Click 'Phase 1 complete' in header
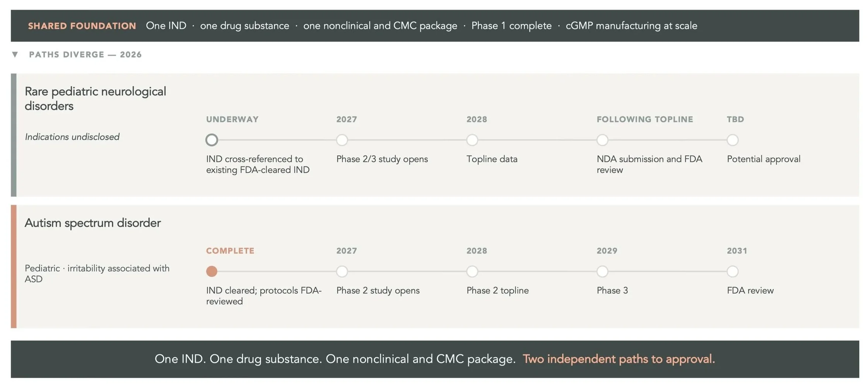 coord(511,25)
